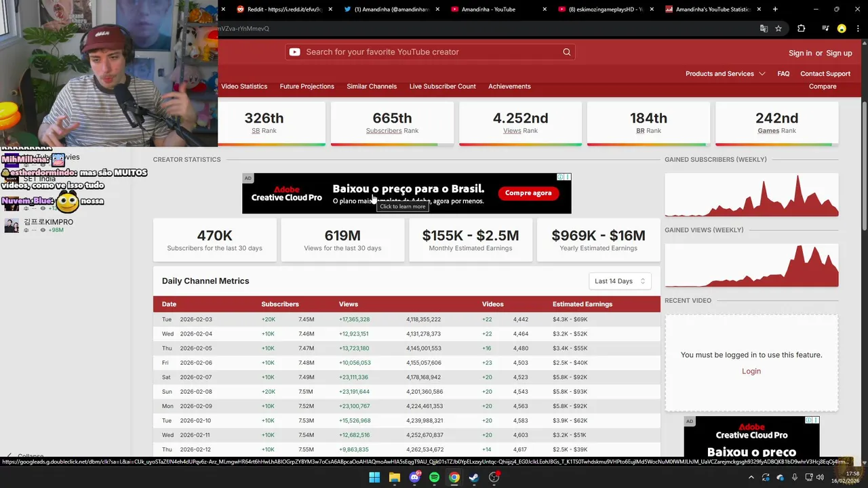Open the AdChoices icon on Adobe banner

click(x=561, y=177)
